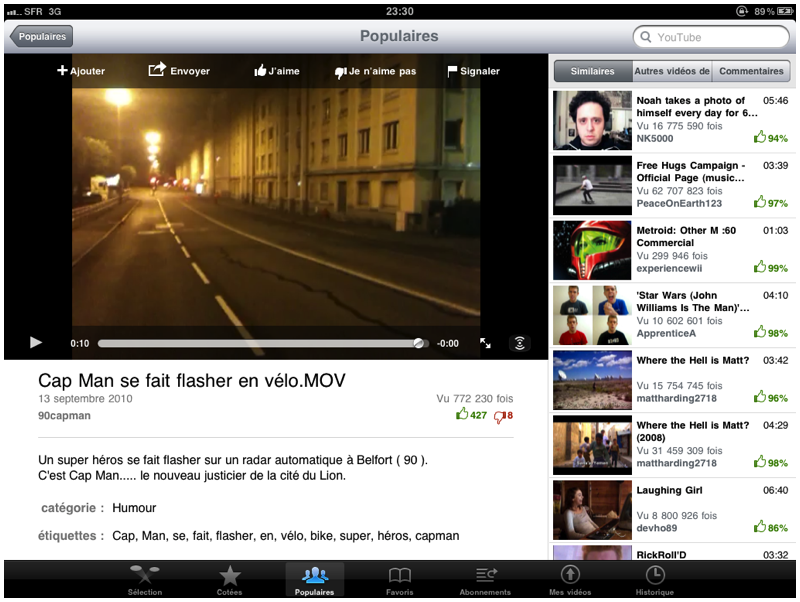The width and height of the screenshot is (800, 602).
Task: Open the RickRoll'D video row
Action: [673, 552]
